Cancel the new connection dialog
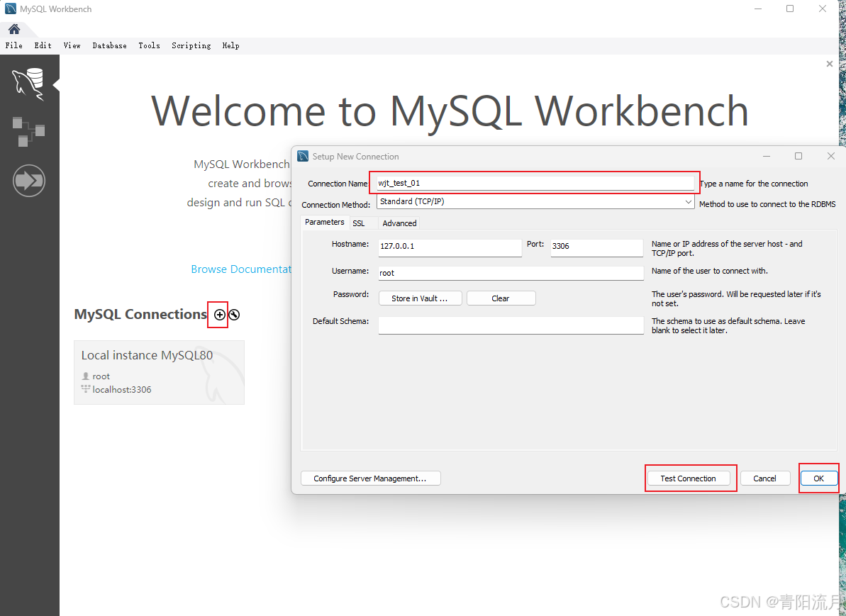The image size is (846, 616). pos(764,478)
